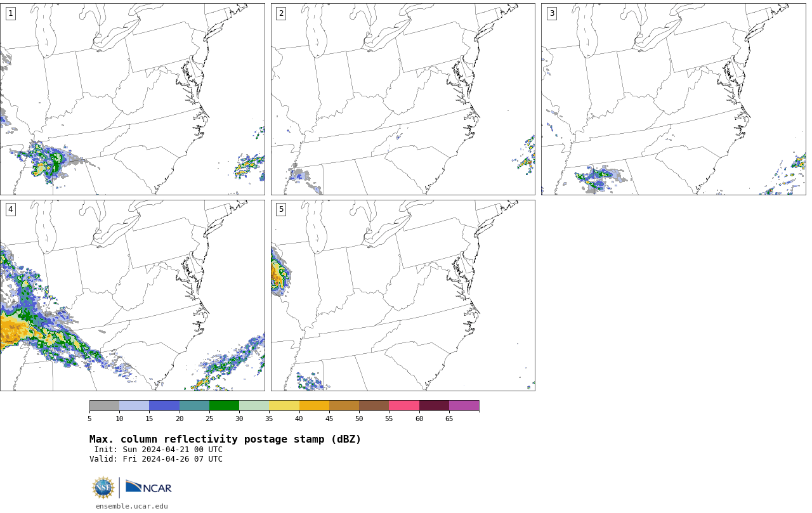Click the plot title Max. column reflectivity

pos(225,439)
